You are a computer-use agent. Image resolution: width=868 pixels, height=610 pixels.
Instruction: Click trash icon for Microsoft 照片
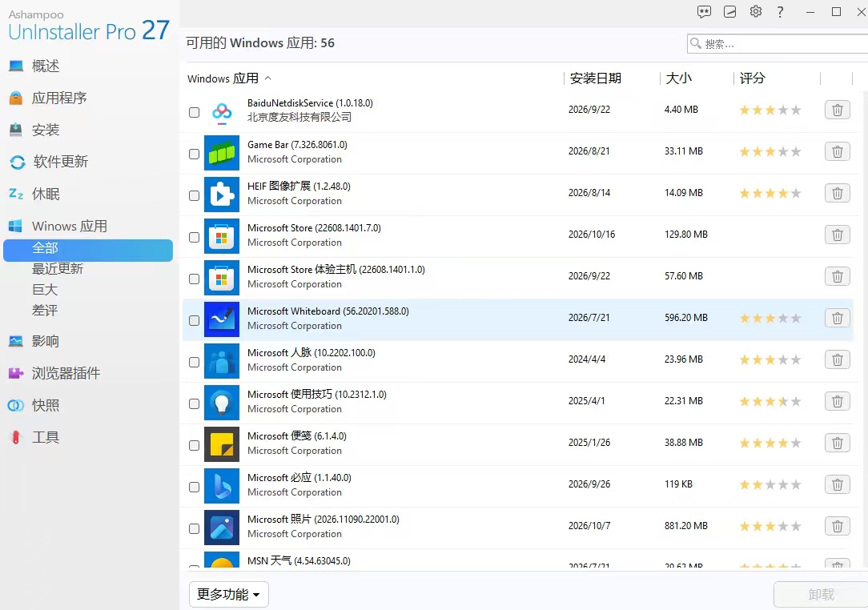click(837, 526)
